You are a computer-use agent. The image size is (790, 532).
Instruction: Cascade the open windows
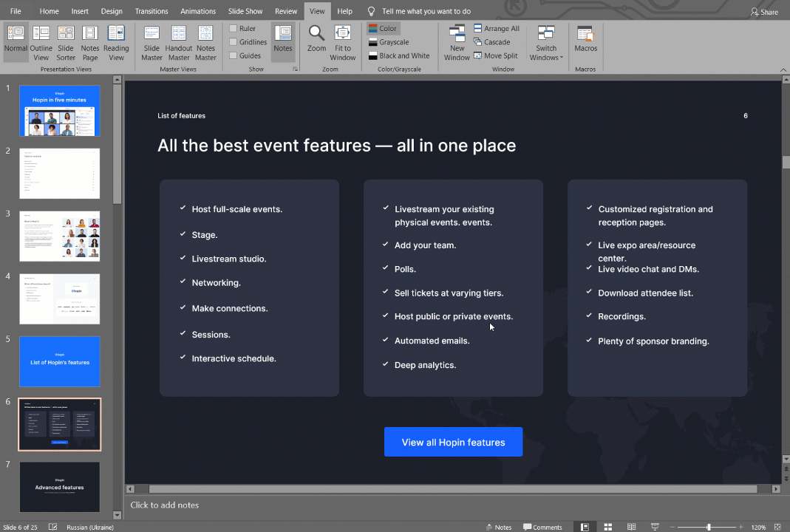(x=491, y=42)
